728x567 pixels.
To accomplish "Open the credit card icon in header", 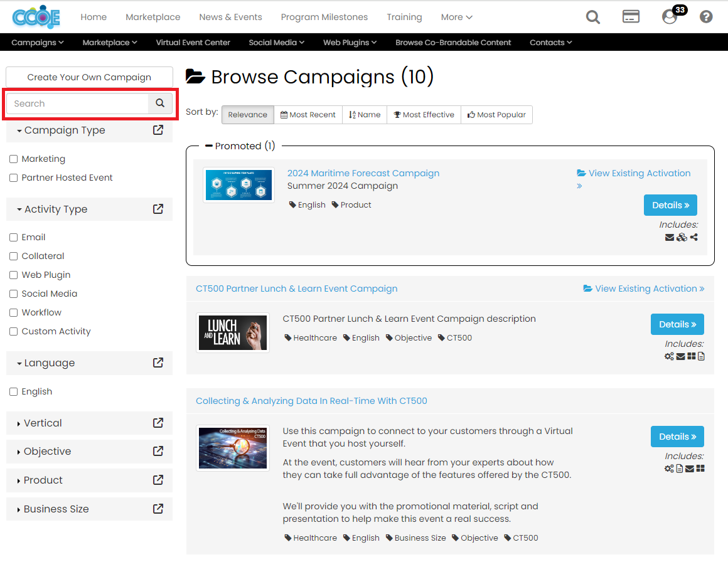I will [x=631, y=17].
